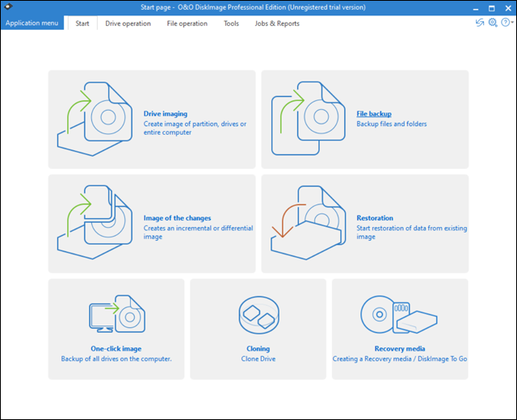Expand the help dropdown arrow
This screenshot has height=420, width=517.
click(x=512, y=23)
